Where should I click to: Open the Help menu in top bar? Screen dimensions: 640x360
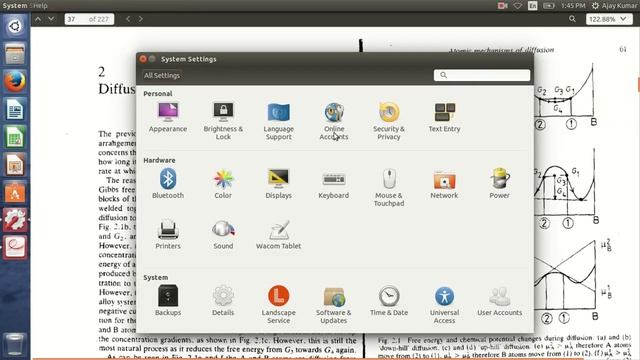[40, 5]
